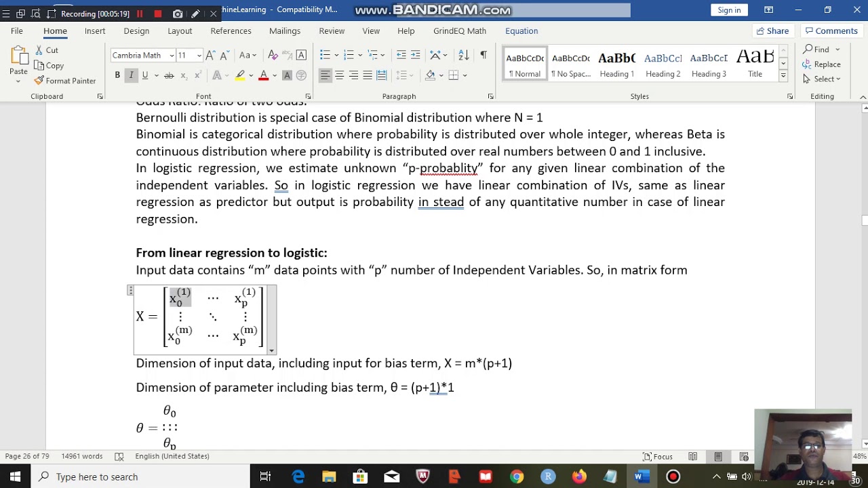Screen dimensions: 868x488
Task: Click the Format Painter button
Action: [65, 81]
